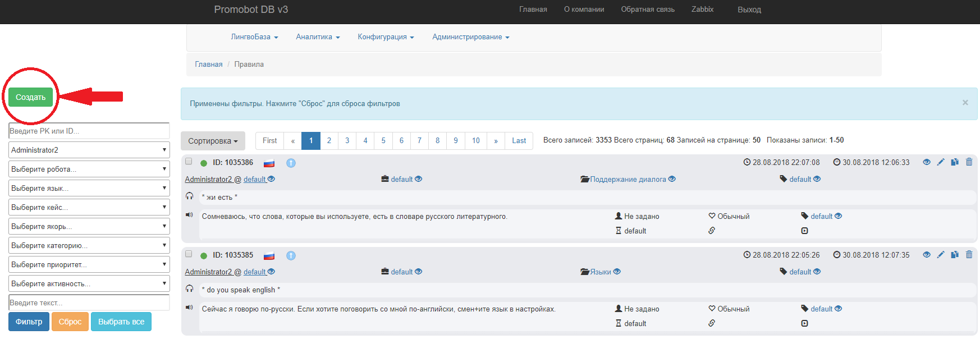This screenshot has width=980, height=339.
Task: Open the "Выберите категорию" dropdown
Action: (89, 245)
